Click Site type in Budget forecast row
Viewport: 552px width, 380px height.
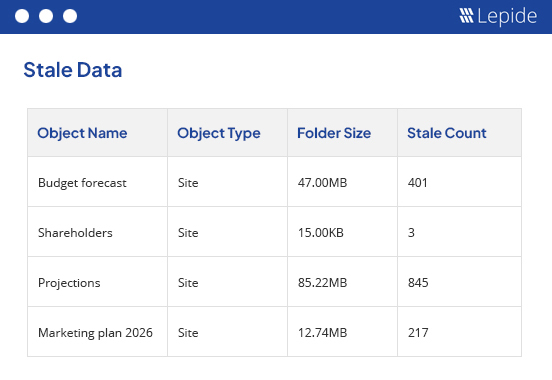(188, 183)
